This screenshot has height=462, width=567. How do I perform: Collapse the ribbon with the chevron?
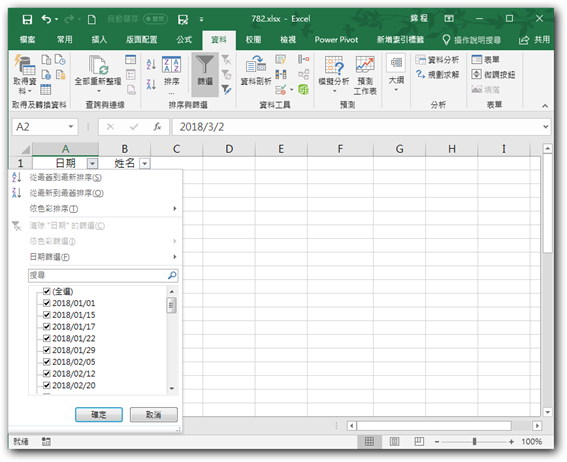tap(545, 106)
